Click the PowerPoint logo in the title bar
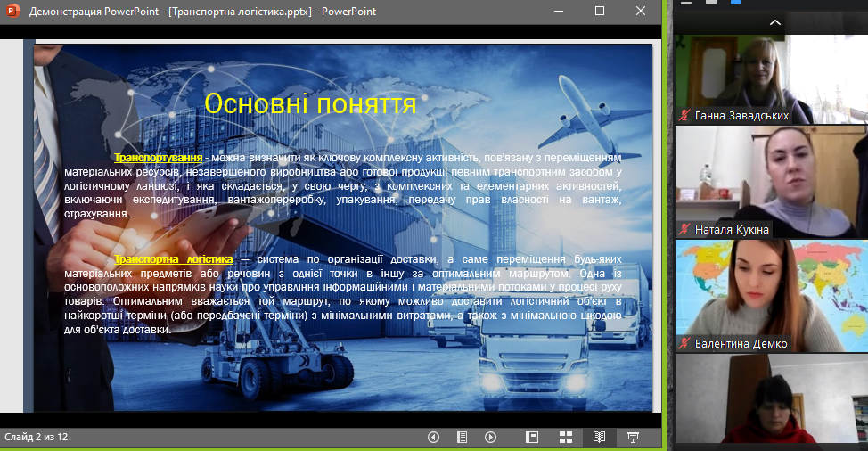This screenshot has width=868, height=451. (x=12, y=11)
